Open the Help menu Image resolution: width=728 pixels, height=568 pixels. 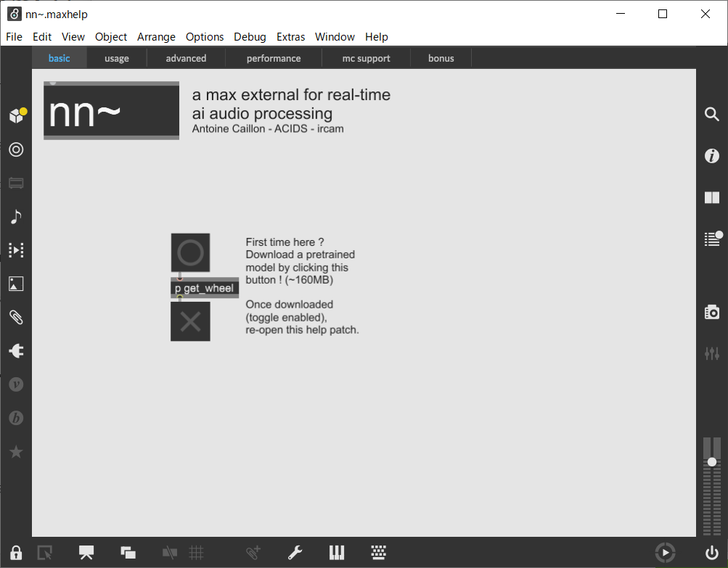click(x=376, y=37)
